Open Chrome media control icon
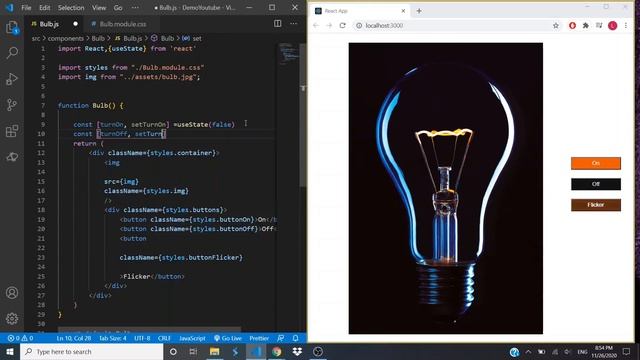This screenshot has width=640, height=360. tap(599, 25)
